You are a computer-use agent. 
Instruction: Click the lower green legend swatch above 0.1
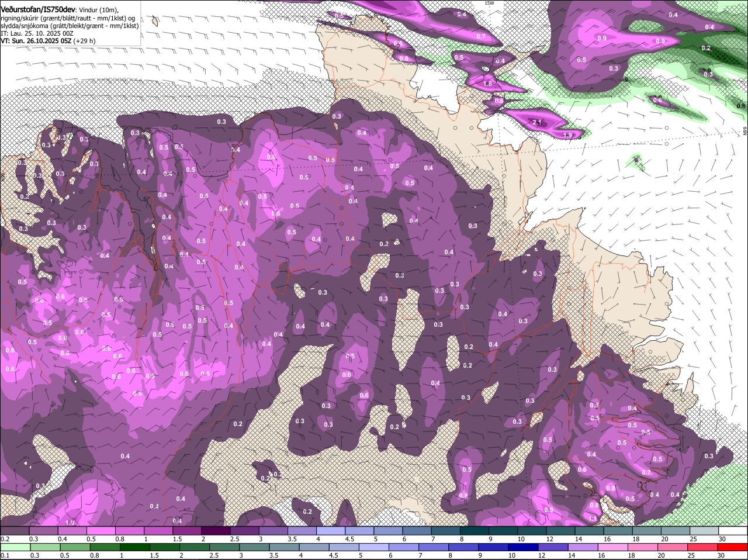[16, 547]
